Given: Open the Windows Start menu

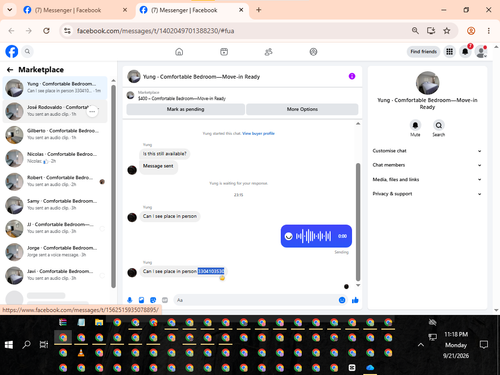Looking at the screenshot, I should (x=9, y=345).
